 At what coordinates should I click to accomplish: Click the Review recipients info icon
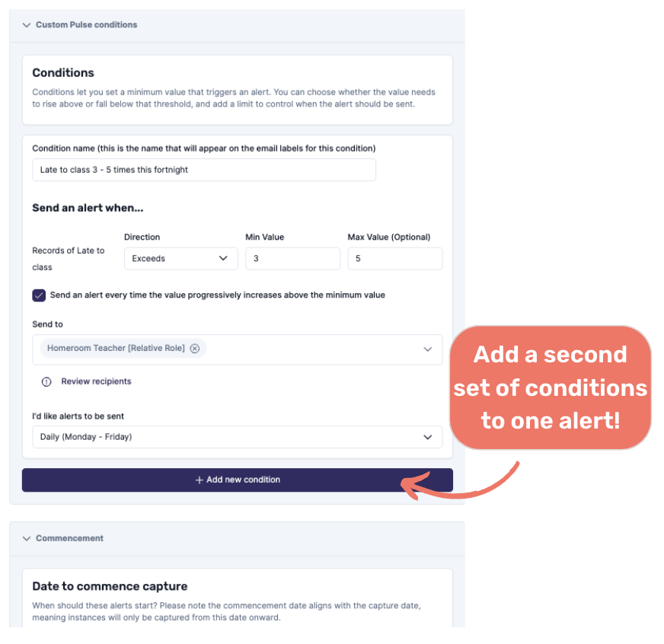tap(46, 382)
